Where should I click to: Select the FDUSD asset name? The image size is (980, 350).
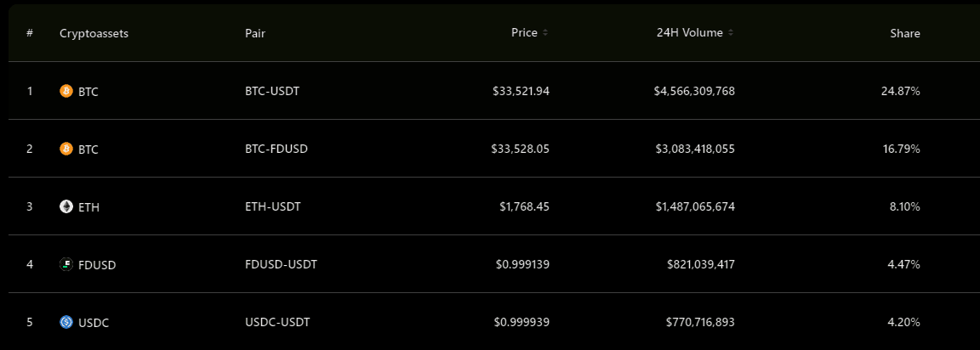(97, 265)
